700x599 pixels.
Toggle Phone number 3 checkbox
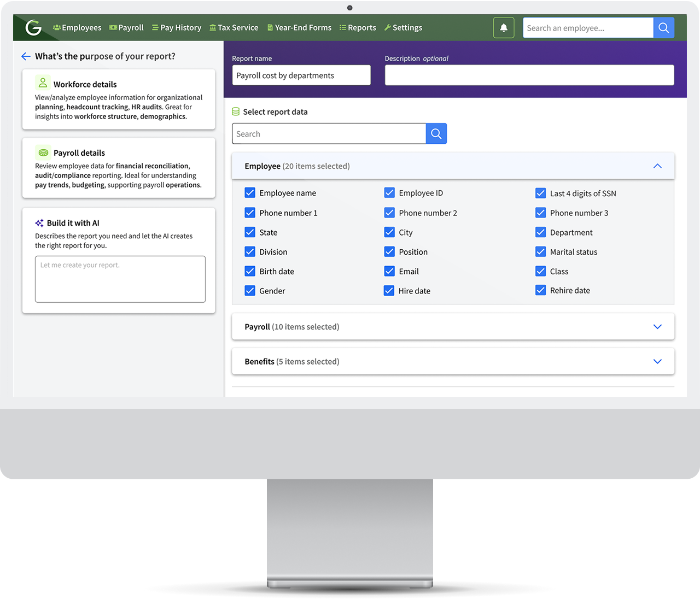[x=540, y=213]
